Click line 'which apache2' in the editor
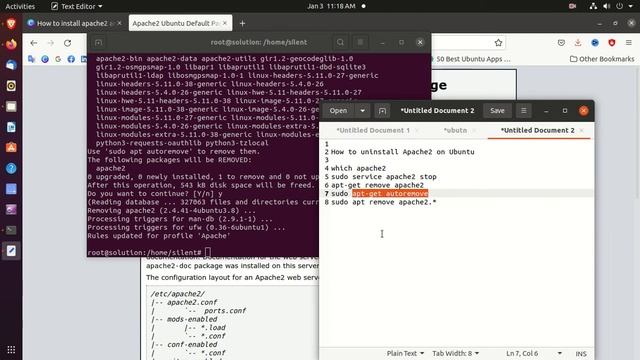 tap(358, 168)
